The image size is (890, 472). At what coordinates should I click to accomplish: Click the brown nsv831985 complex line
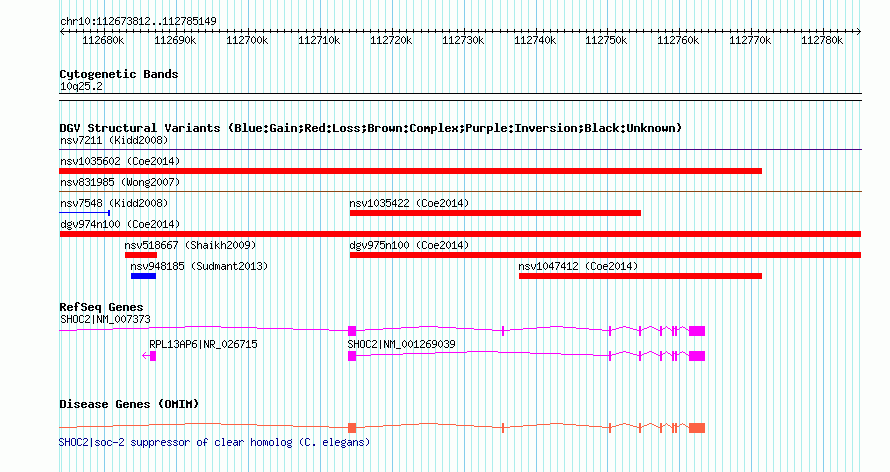tap(460, 192)
